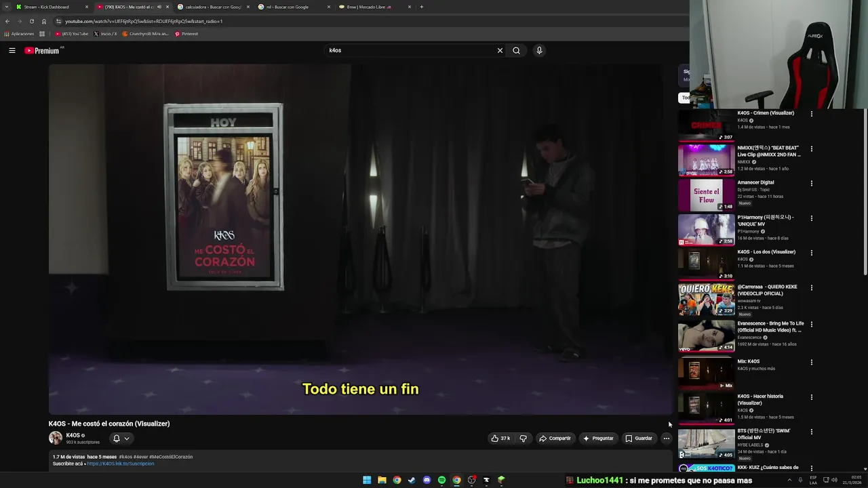Like the video (37 k)
This screenshot has width=868, height=488.
[500, 439]
